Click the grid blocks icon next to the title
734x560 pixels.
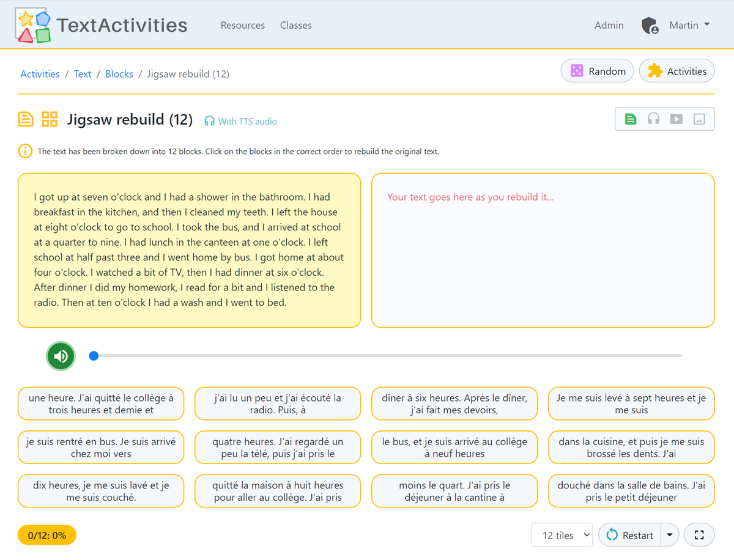coord(49,119)
